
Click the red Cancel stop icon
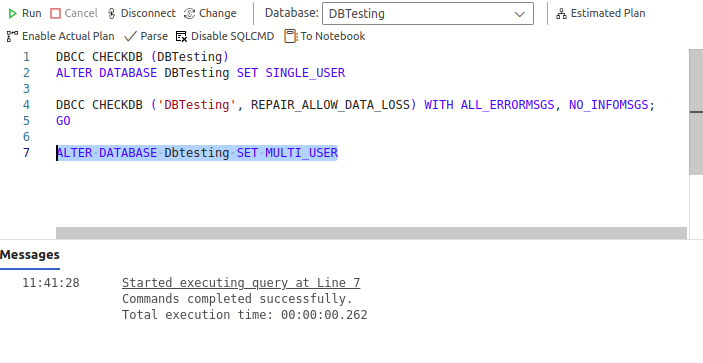(x=55, y=13)
